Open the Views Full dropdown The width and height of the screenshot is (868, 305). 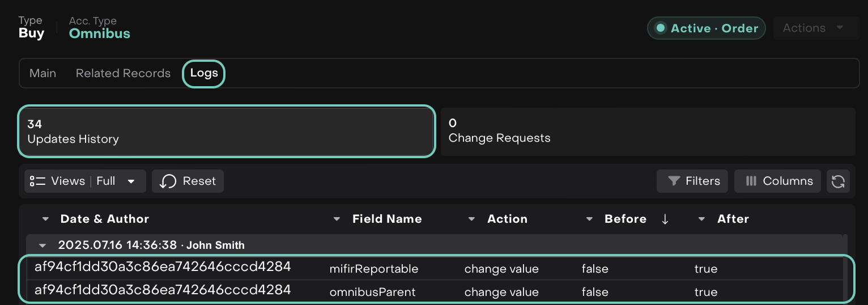[x=131, y=181]
